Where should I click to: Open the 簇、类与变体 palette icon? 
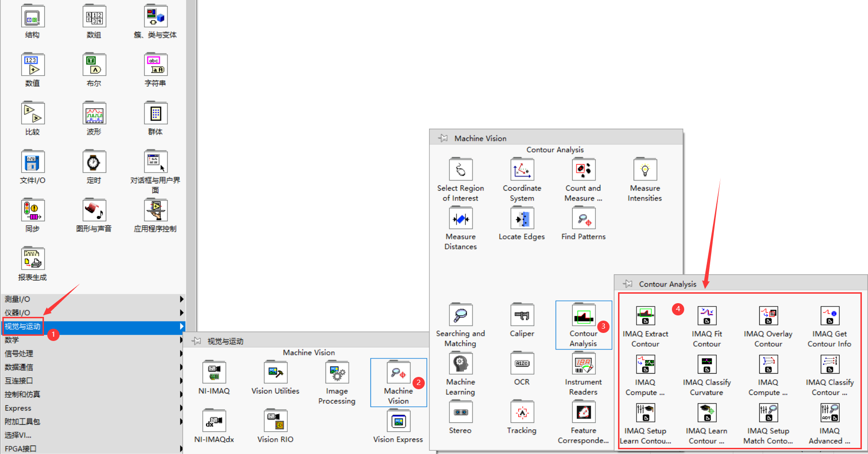point(155,17)
